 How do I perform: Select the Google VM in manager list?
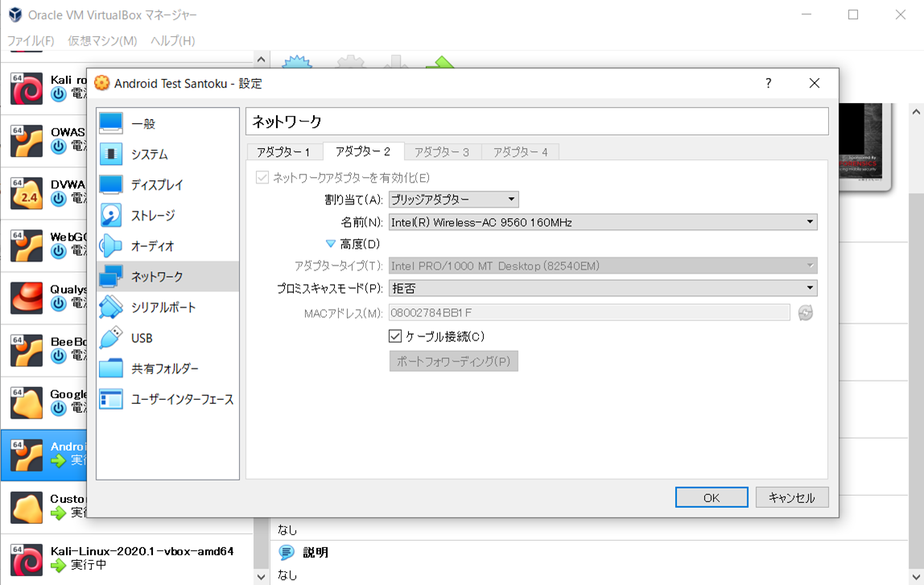coord(44,402)
